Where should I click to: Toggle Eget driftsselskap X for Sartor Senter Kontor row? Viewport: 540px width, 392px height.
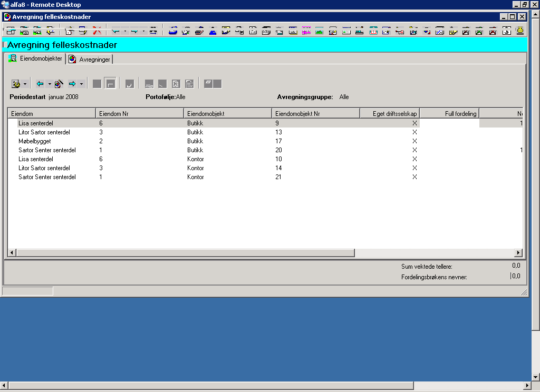(x=414, y=177)
